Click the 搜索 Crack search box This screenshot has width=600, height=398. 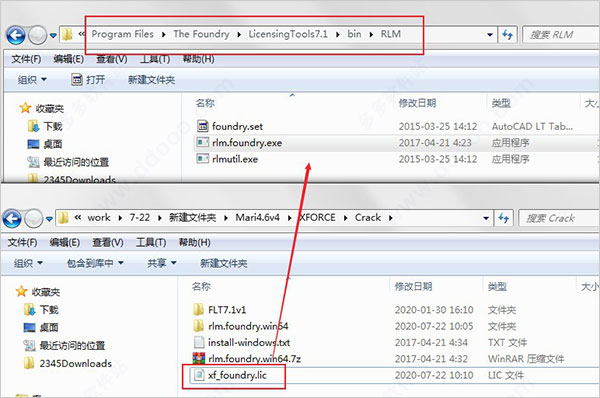559,218
